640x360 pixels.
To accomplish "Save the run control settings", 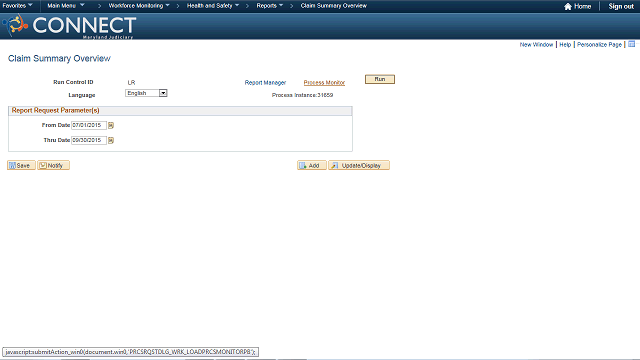I will click(x=21, y=165).
